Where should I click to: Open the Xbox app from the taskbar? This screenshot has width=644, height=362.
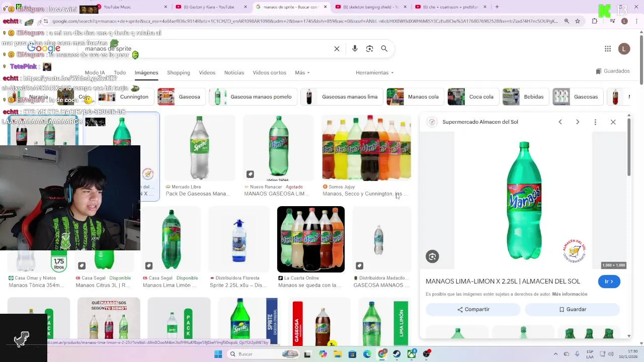412,354
